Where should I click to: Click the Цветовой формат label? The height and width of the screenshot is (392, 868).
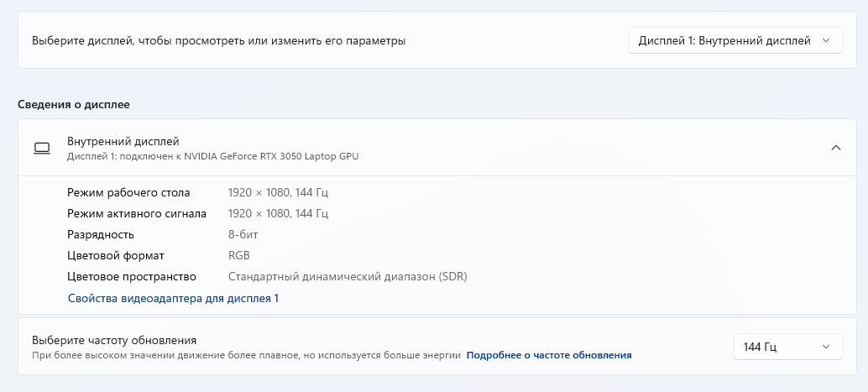(x=116, y=255)
